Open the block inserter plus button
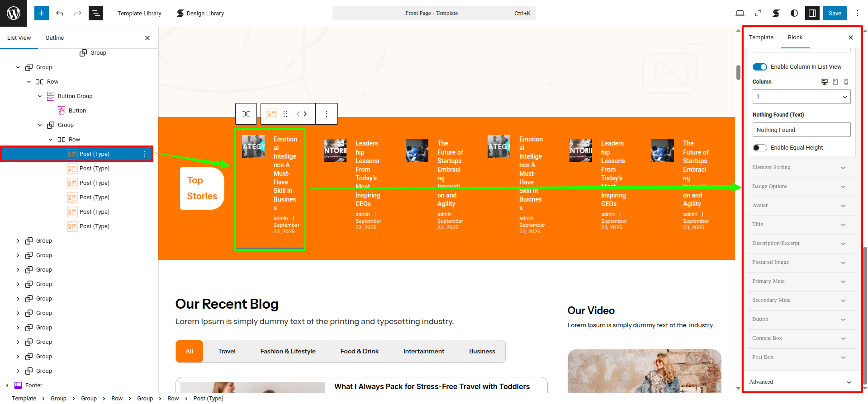The height and width of the screenshot is (404, 868). point(41,13)
